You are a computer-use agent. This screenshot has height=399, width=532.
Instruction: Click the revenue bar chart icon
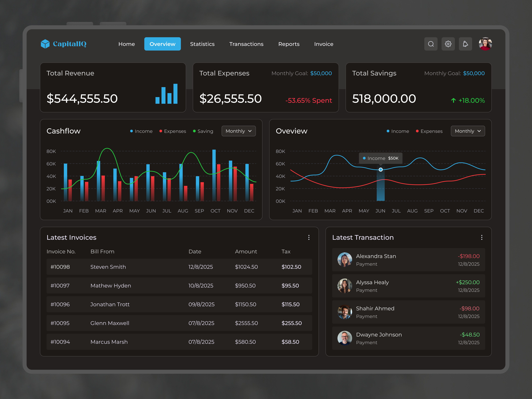point(166,94)
